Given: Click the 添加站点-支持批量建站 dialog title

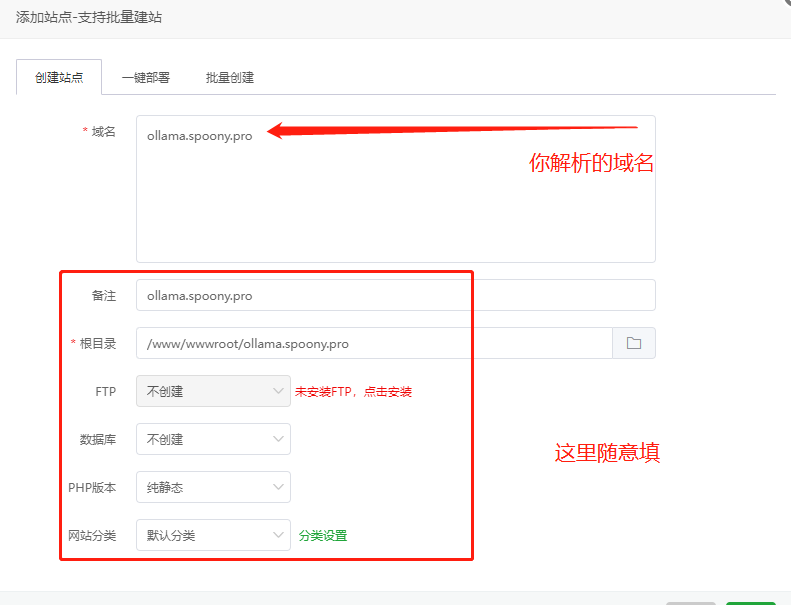Looking at the screenshot, I should pyautogui.click(x=90, y=17).
